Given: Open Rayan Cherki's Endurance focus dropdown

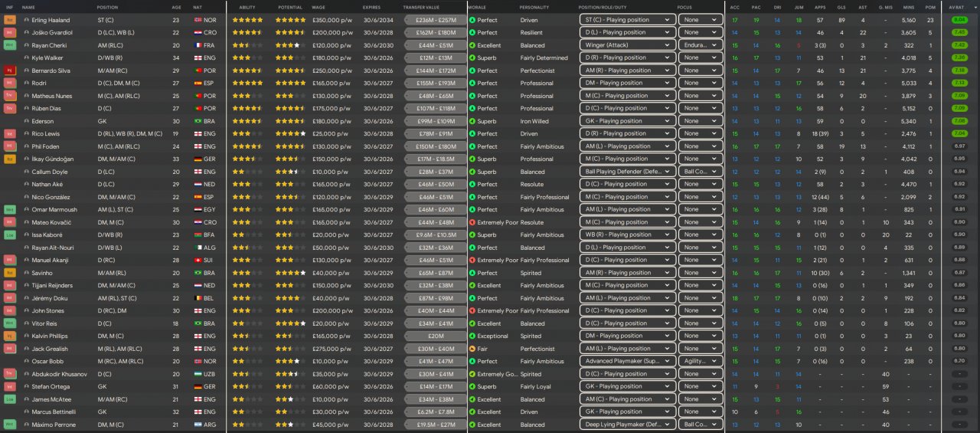Looking at the screenshot, I should tap(700, 45).
